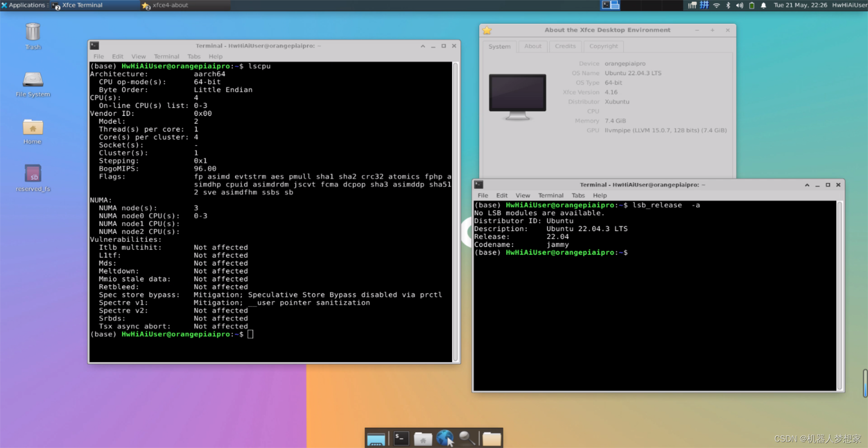This screenshot has height=448, width=868.
Task: Open the Bluetooth tray icon
Action: coord(728,5)
